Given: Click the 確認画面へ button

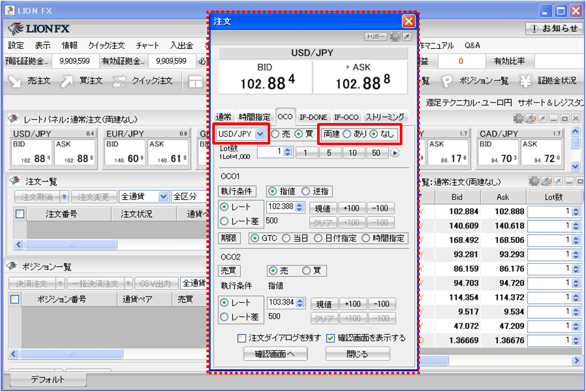Looking at the screenshot, I should click(275, 354).
